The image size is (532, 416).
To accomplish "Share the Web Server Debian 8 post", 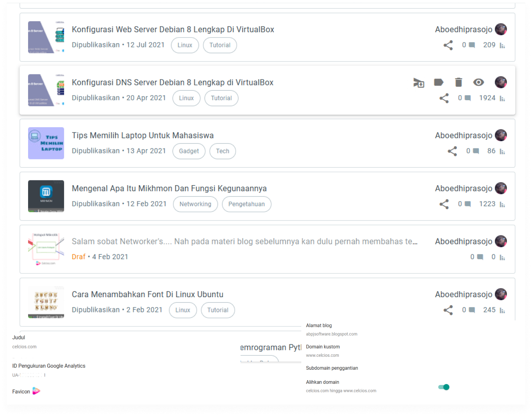I will pos(448,45).
